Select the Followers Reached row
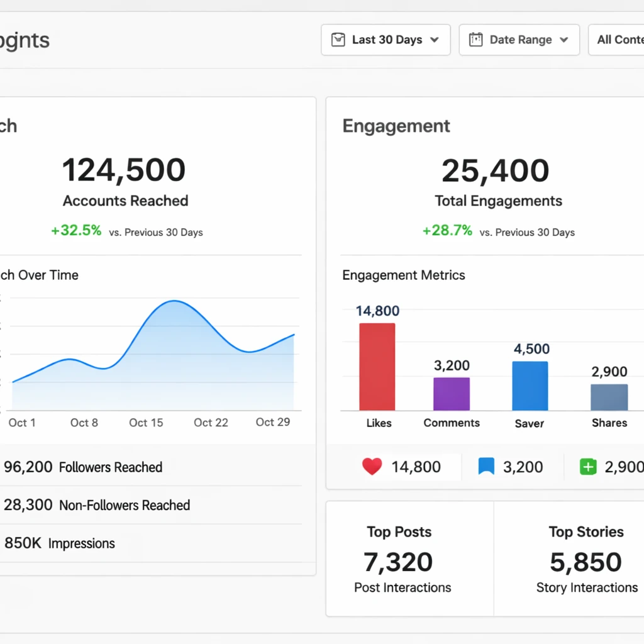644x644 pixels. tap(151, 467)
